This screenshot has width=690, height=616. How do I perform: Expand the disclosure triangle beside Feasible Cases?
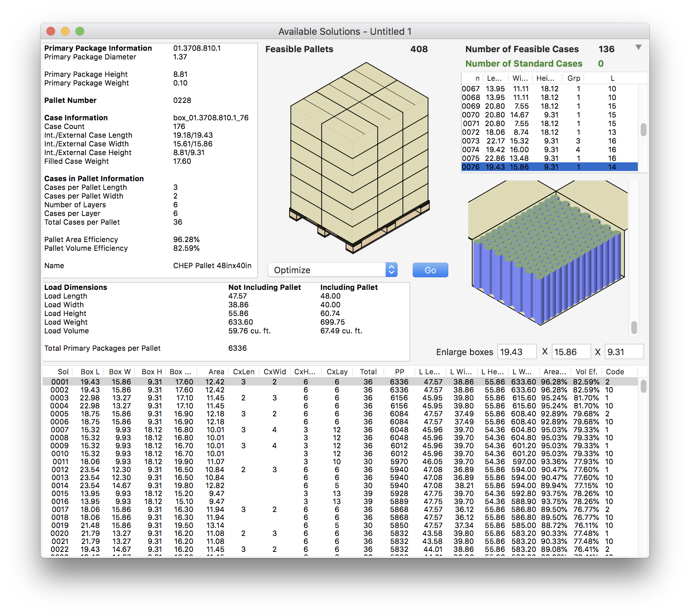click(639, 47)
